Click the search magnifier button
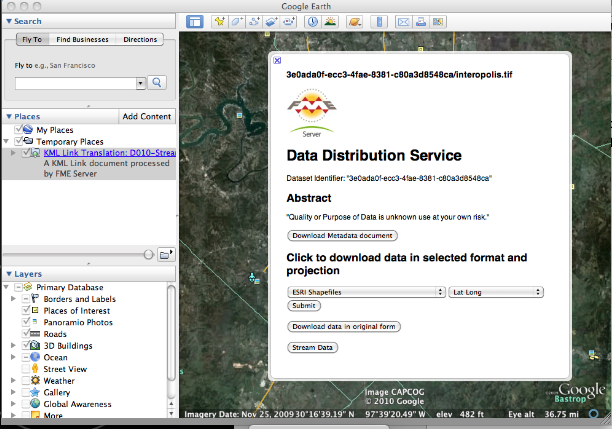Viewport: 612px width, 429px height. point(157,82)
